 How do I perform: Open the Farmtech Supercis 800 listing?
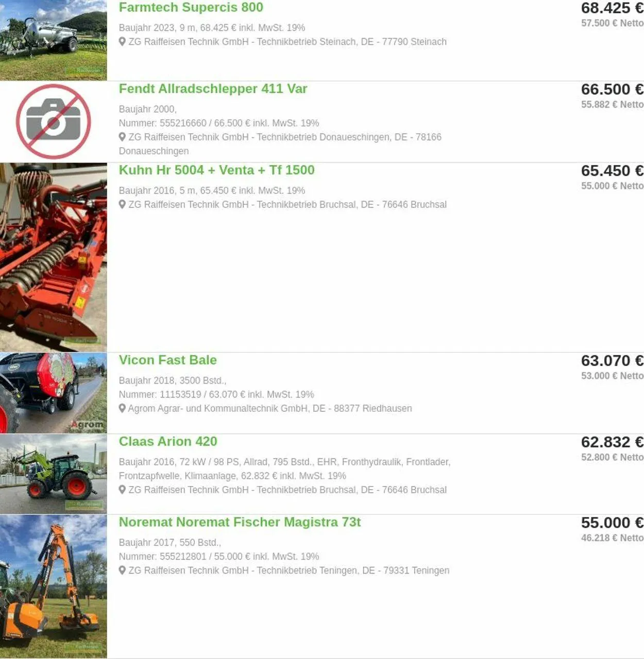(191, 8)
